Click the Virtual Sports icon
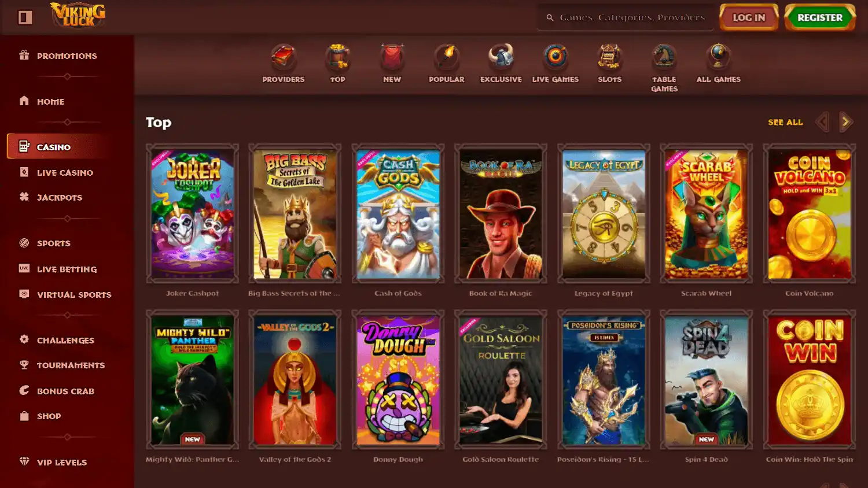The image size is (868, 488). coord(24,294)
